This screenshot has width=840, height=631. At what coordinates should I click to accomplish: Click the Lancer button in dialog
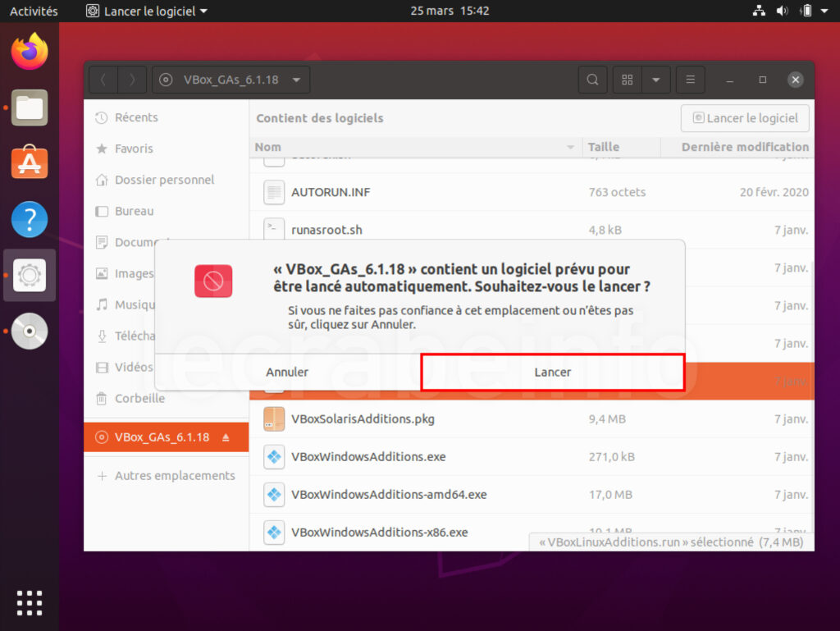(552, 373)
